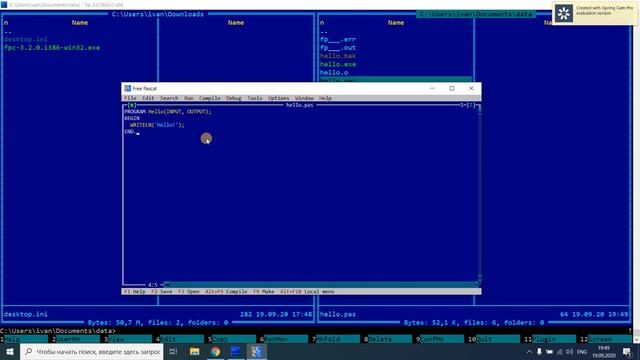640x360 pixels.
Task: Close hello.pas editor via the [■] box
Action: [x=131, y=105]
